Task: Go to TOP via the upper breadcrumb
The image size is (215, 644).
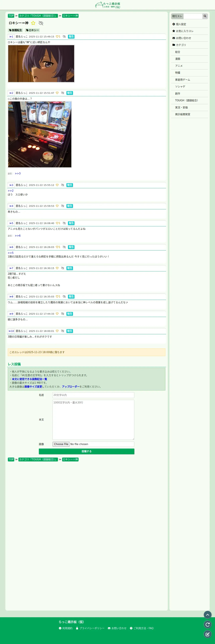Action: tap(11, 16)
